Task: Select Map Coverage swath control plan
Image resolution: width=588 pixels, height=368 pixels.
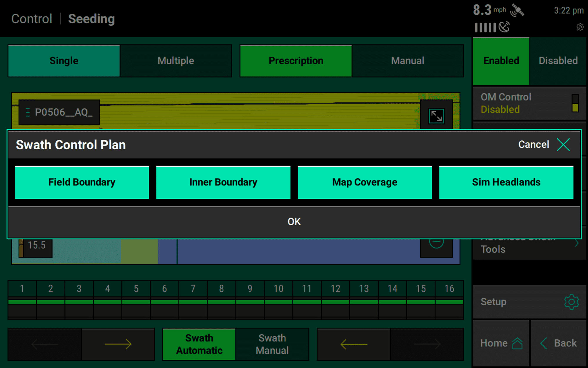Action: click(364, 182)
